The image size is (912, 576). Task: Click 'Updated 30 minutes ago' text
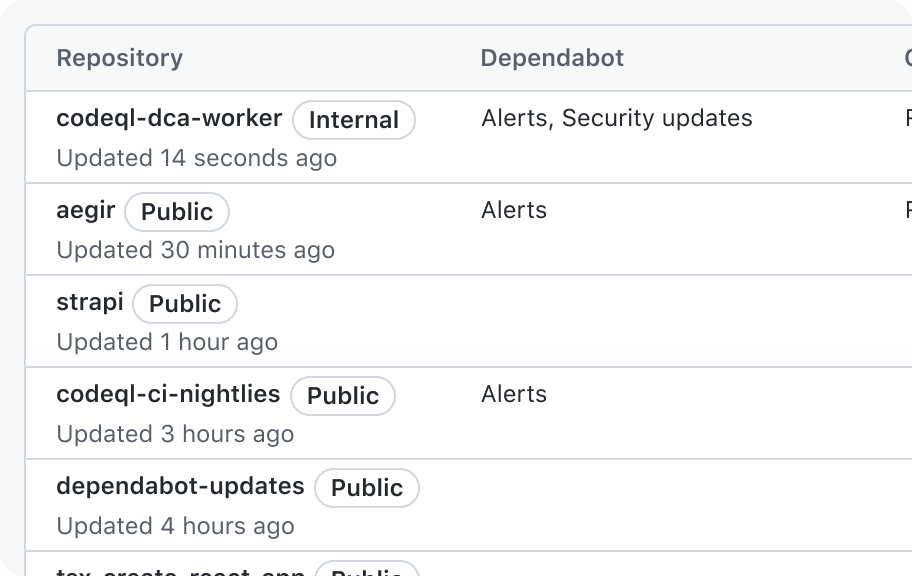(195, 250)
